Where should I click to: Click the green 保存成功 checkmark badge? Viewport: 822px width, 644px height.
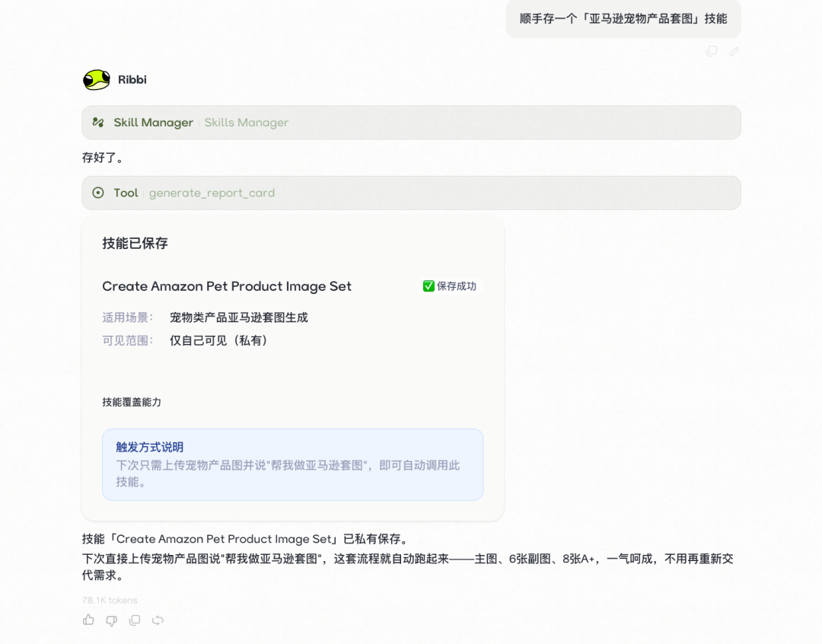click(449, 285)
